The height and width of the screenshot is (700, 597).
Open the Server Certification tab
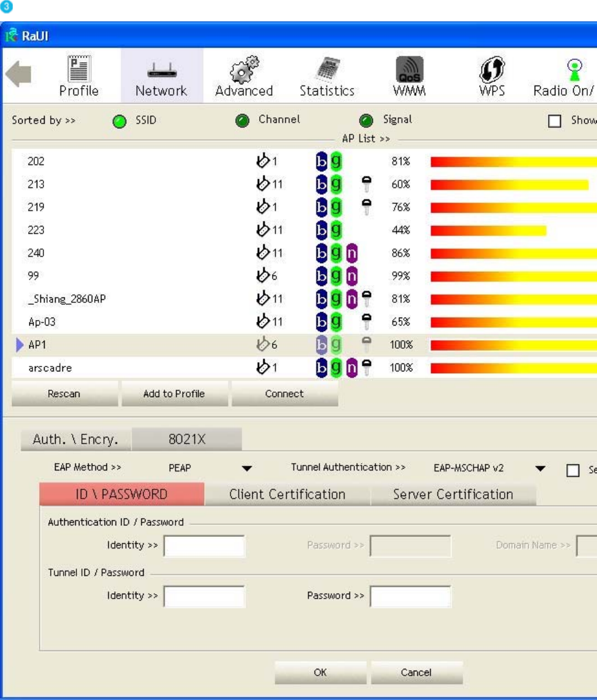453,494
